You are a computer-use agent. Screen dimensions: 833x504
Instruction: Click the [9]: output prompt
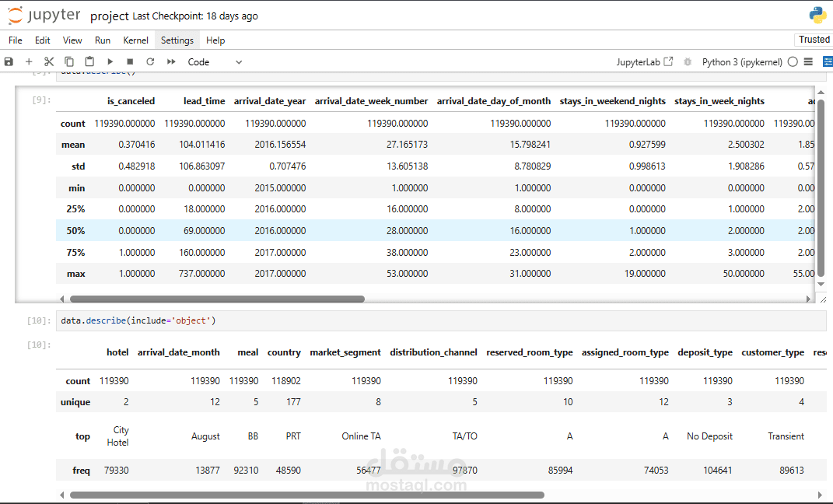(x=41, y=100)
